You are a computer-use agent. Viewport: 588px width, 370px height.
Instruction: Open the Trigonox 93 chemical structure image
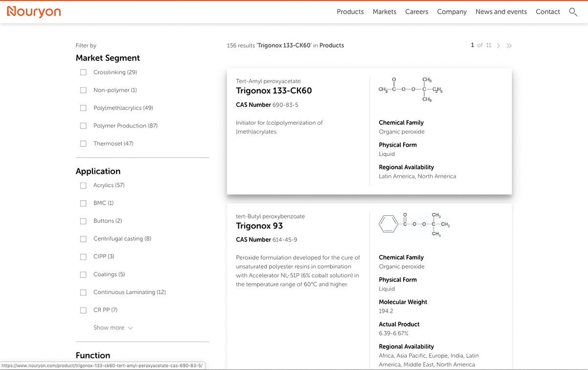tap(414, 225)
